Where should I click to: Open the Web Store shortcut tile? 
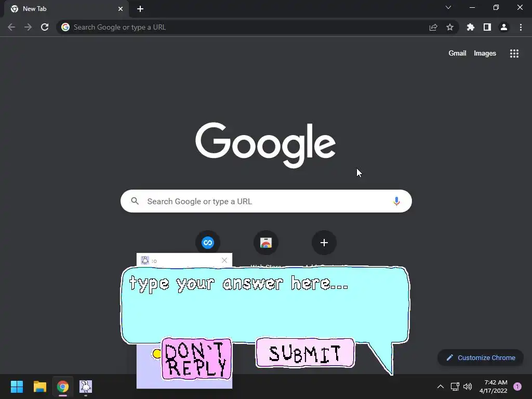[x=266, y=243]
